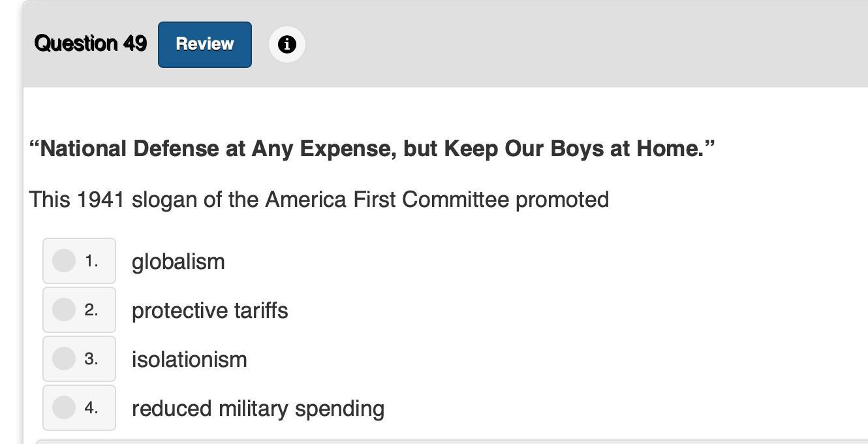This screenshot has width=868, height=444.
Task: Click the answer text "protective tariffs"
Action: click(x=209, y=311)
